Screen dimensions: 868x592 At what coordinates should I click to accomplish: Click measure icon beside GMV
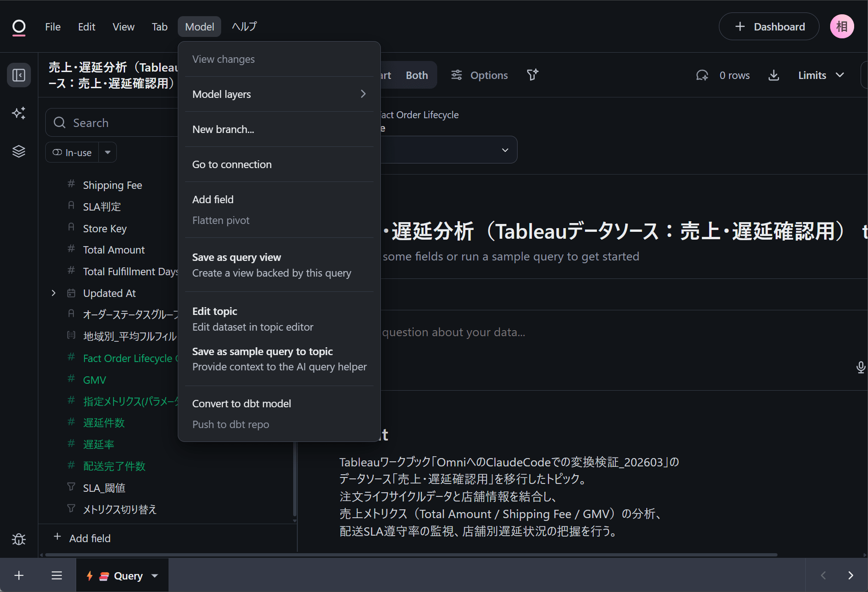(x=71, y=379)
